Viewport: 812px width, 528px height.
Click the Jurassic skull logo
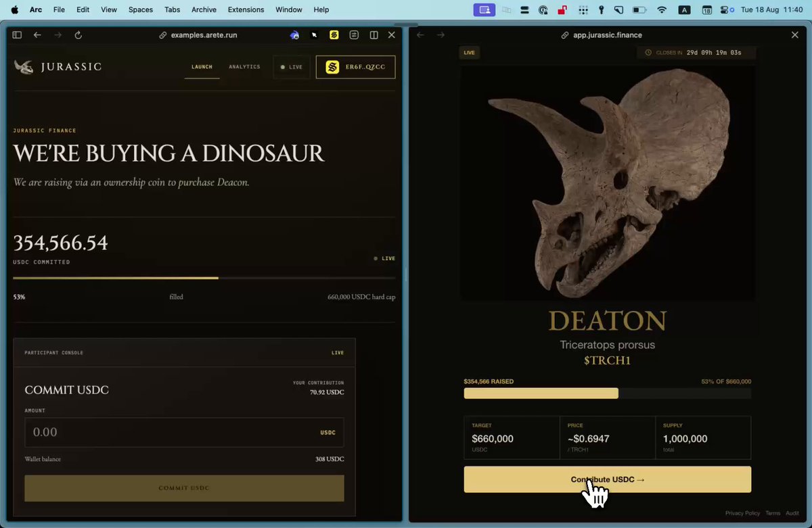pyautogui.click(x=24, y=67)
